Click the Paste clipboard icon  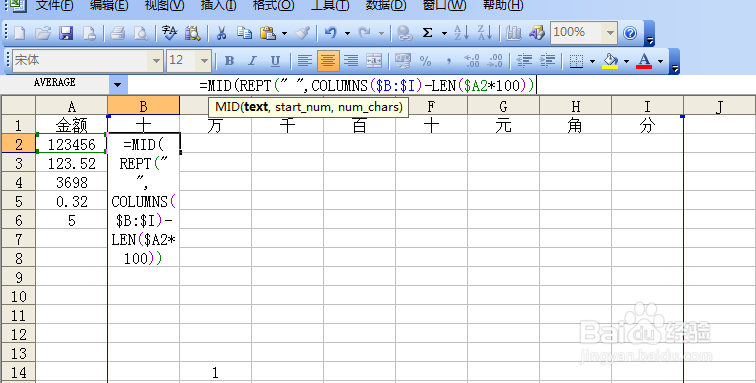pos(268,33)
